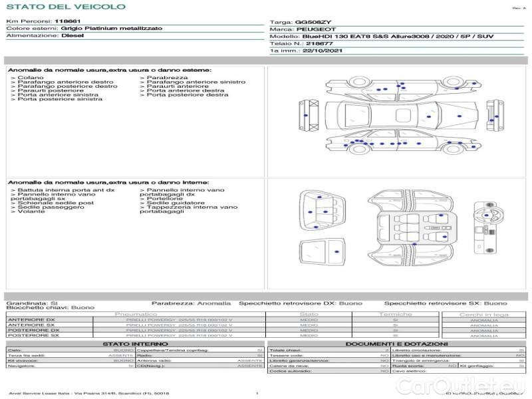Select the STATO INTERNO section header
The image size is (532, 399).
(x=131, y=343)
